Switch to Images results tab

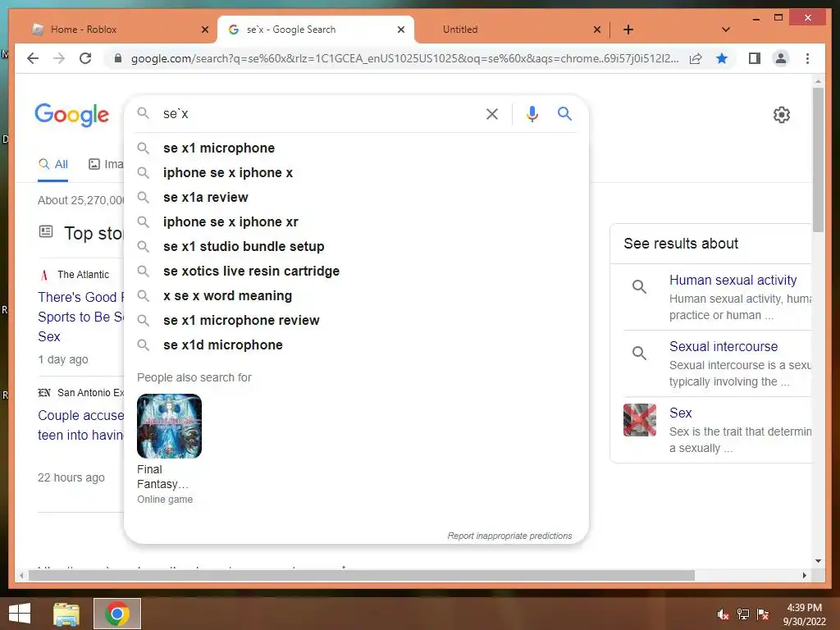[x=106, y=164]
